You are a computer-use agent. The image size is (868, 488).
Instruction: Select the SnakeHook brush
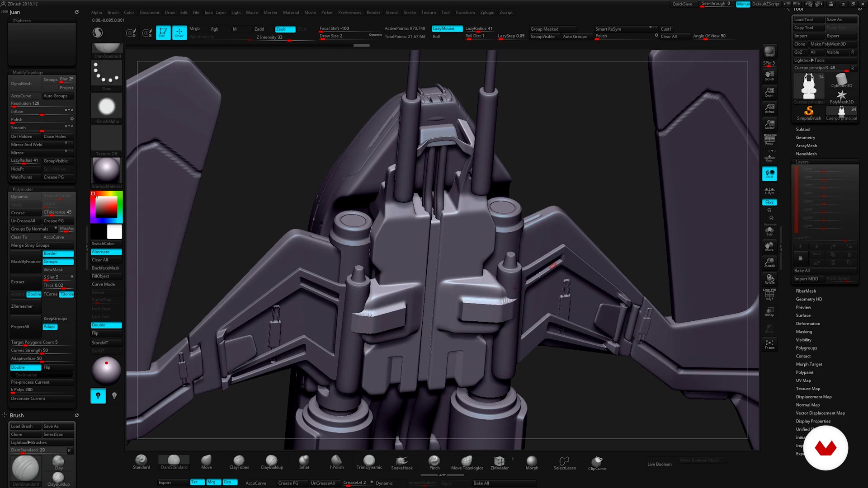[x=402, y=462]
